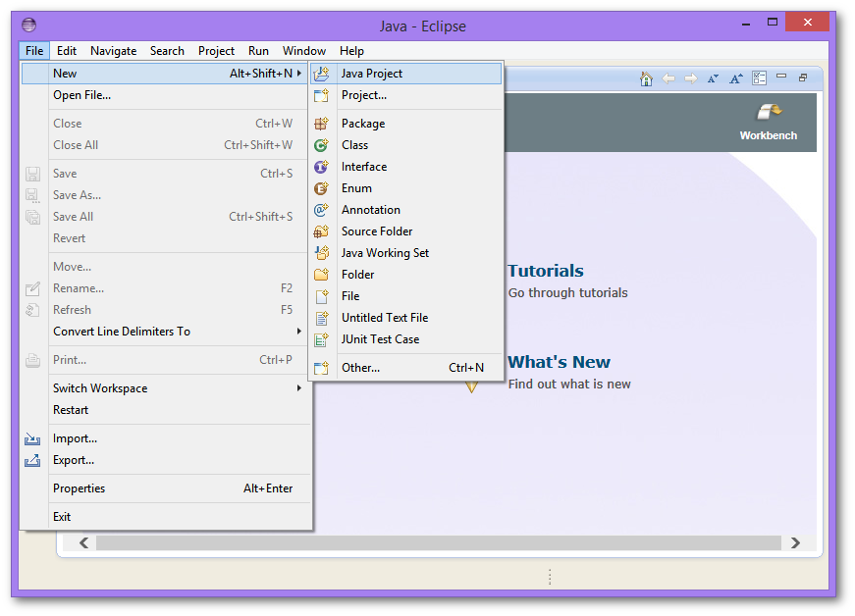Click the Export icon in File menu
Viewport: 855px width, 616px height.
32,461
